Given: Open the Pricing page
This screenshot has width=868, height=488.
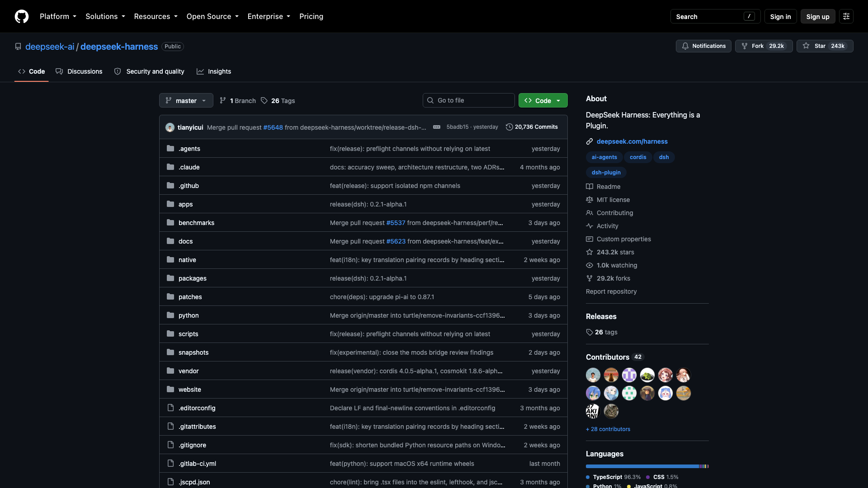Looking at the screenshot, I should [x=311, y=16].
